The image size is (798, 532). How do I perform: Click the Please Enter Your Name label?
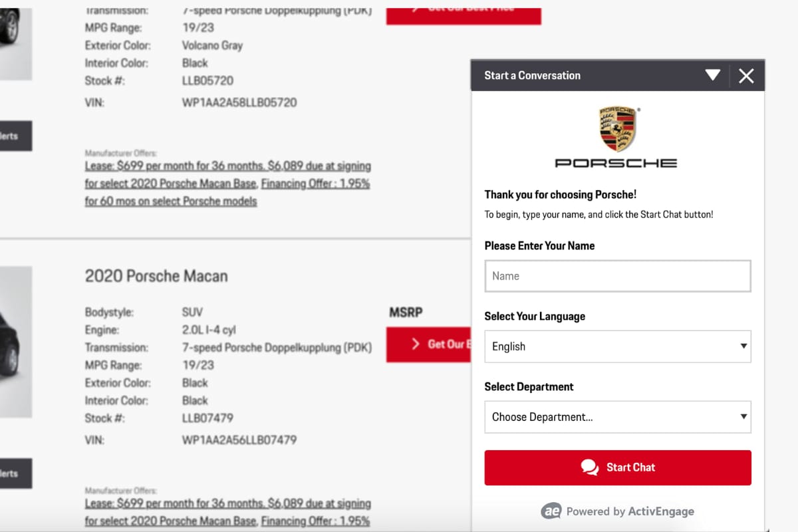(x=539, y=245)
